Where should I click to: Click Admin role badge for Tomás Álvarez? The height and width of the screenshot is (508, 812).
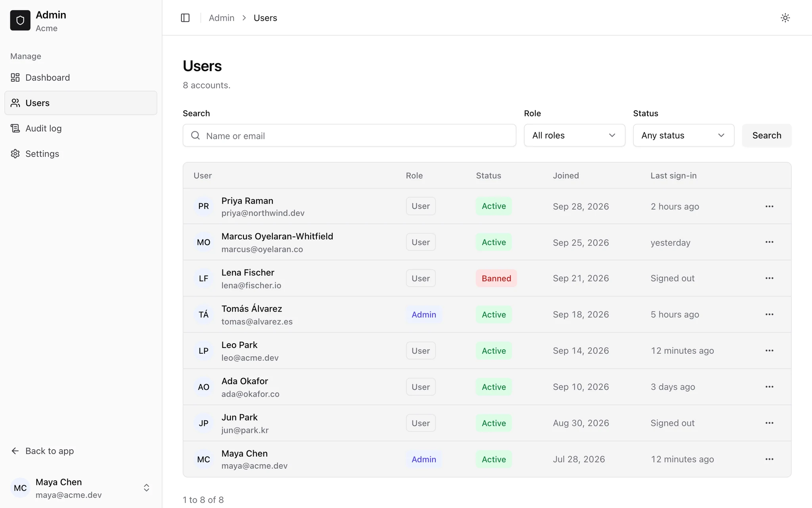[x=423, y=314]
